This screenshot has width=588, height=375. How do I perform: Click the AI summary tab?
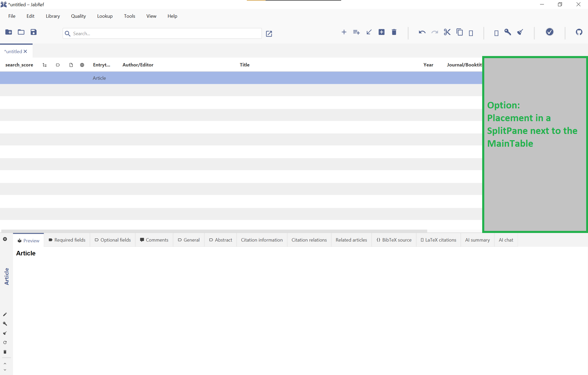click(477, 239)
